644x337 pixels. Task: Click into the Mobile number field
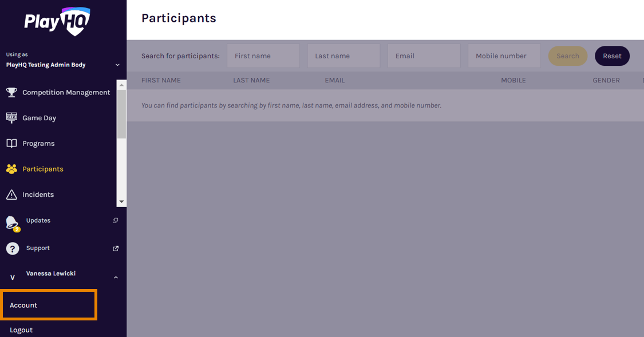coord(504,56)
